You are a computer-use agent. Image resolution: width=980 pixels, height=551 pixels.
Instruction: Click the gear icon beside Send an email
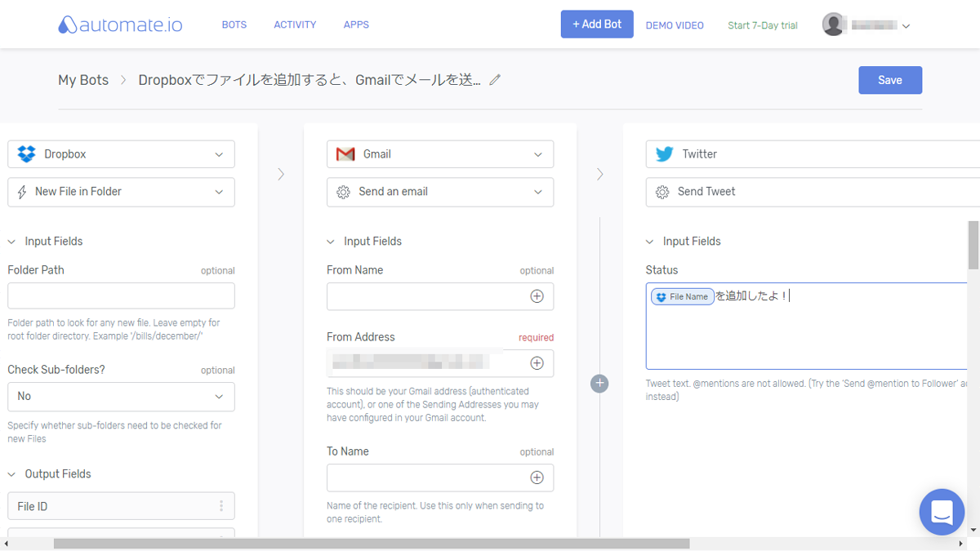click(x=344, y=192)
